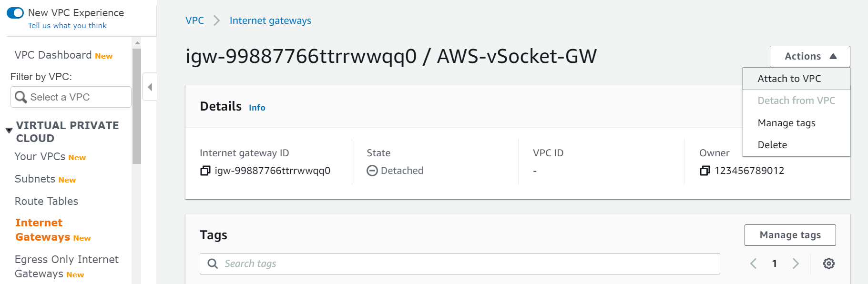Open the Filter by VPC selector
Viewport: 868px width, 284px height.
(x=71, y=97)
